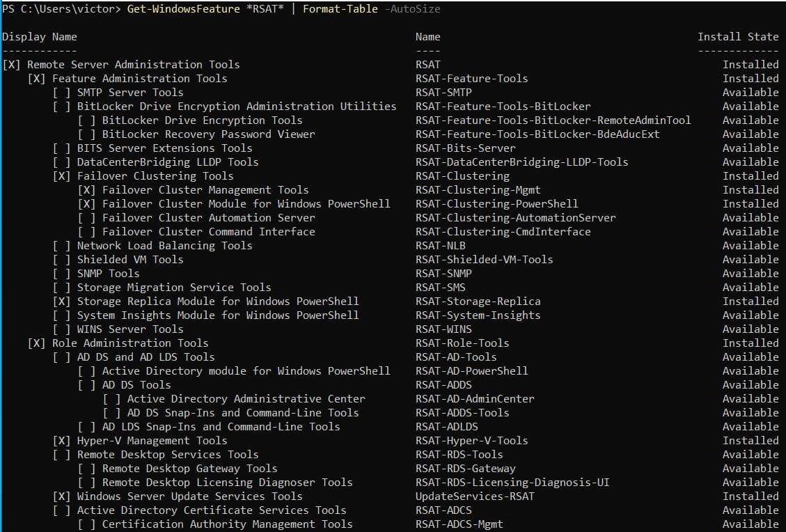Click the checked box for Storage Replica Module
This screenshot has width=786, height=532.
click(x=62, y=302)
